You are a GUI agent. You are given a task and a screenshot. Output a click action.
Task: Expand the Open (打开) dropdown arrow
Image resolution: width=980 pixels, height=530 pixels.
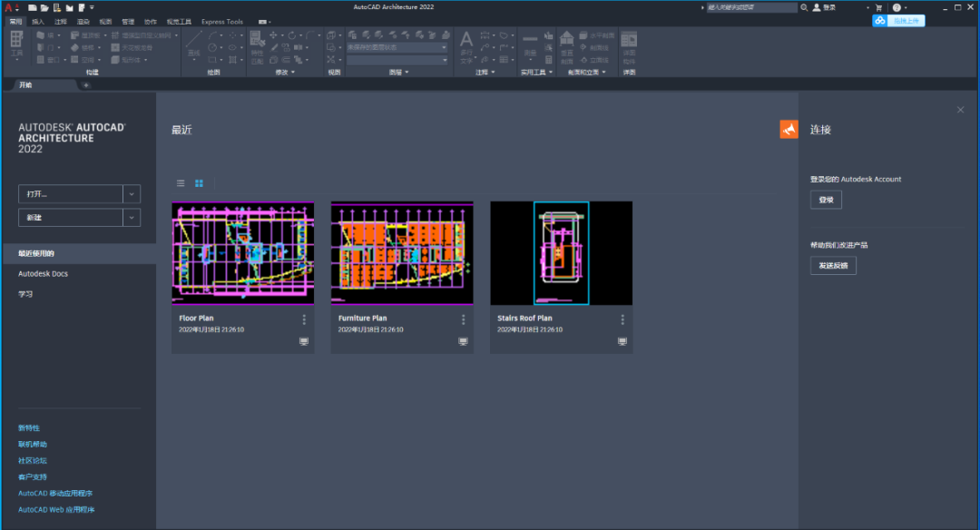(x=132, y=194)
